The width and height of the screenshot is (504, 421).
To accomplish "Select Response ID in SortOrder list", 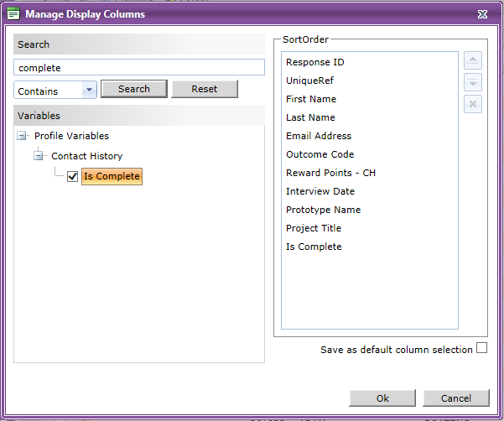I will click(x=315, y=62).
